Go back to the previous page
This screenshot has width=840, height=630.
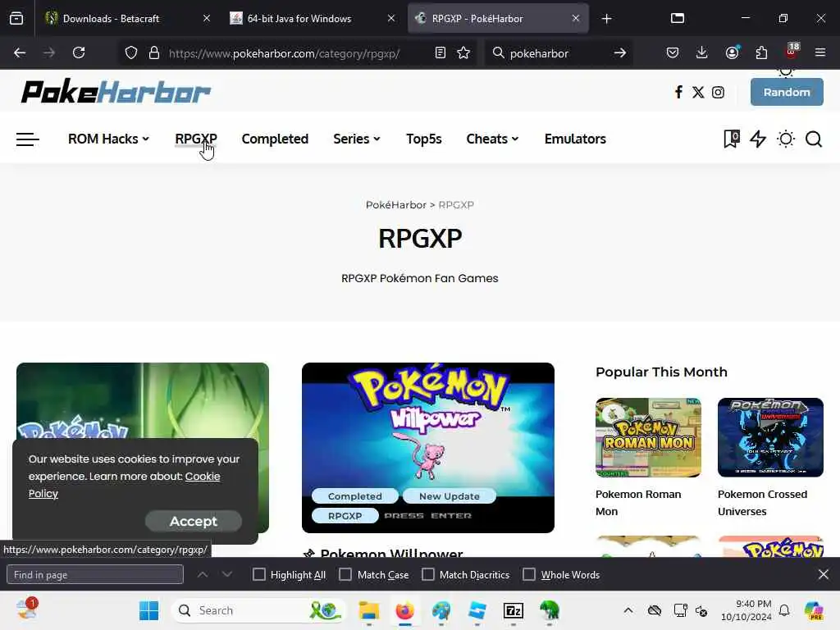pyautogui.click(x=20, y=52)
